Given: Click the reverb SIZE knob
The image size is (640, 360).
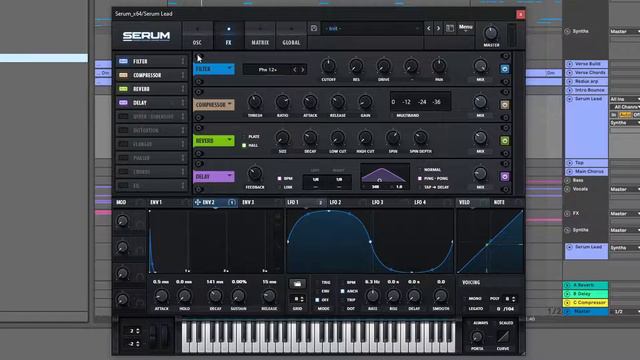Looking at the screenshot, I should tap(282, 138).
